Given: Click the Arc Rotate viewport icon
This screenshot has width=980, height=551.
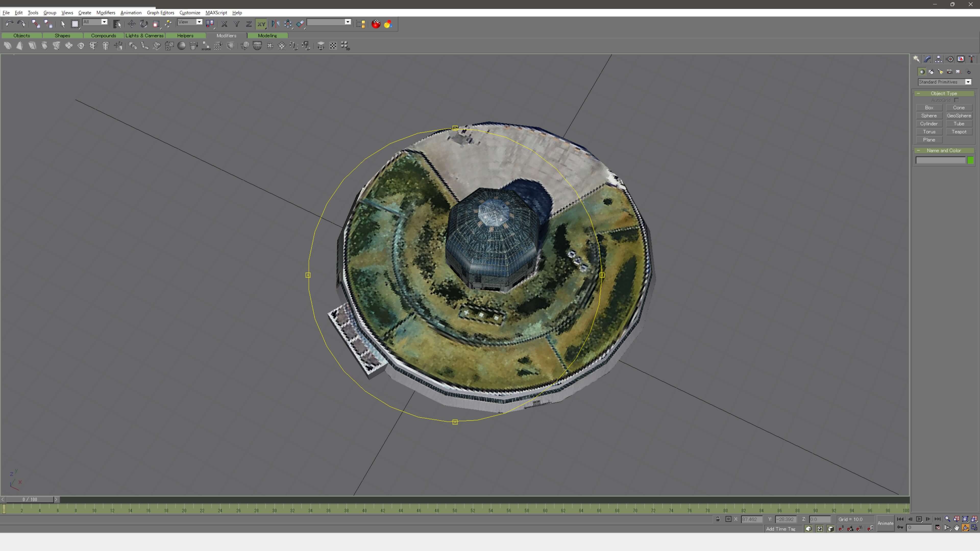Looking at the screenshot, I should point(965,528).
